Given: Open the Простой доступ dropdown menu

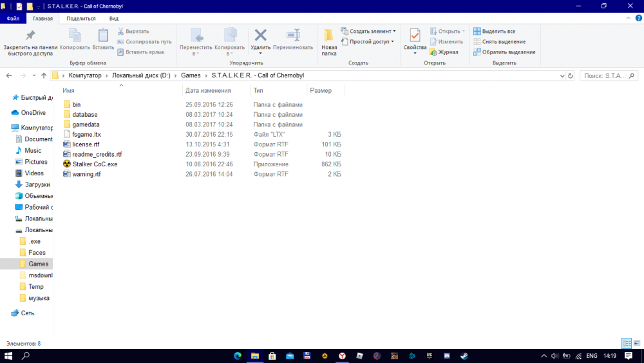Looking at the screenshot, I should click(368, 42).
